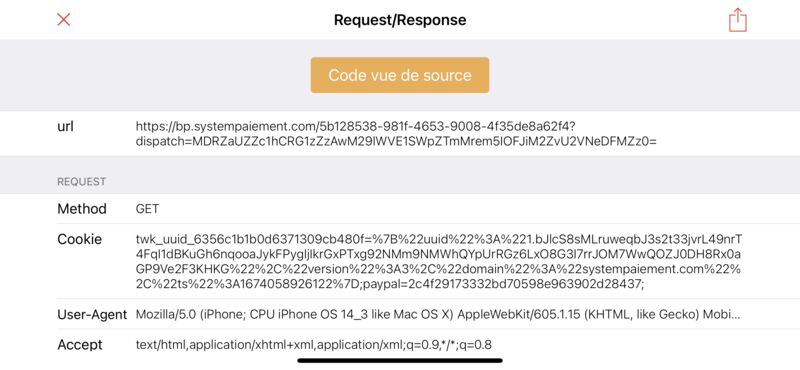
Task: Select the systempaiement url value text
Action: click(396, 134)
